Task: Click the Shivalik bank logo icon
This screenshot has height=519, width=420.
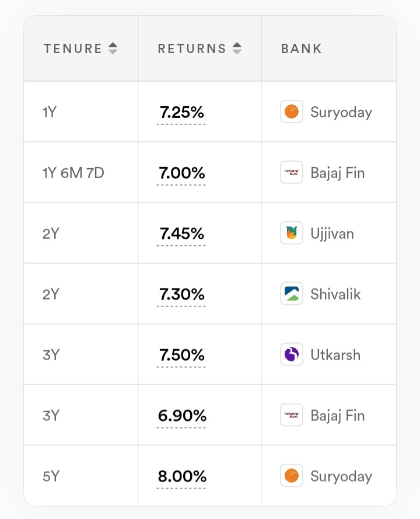Action: [x=292, y=294]
